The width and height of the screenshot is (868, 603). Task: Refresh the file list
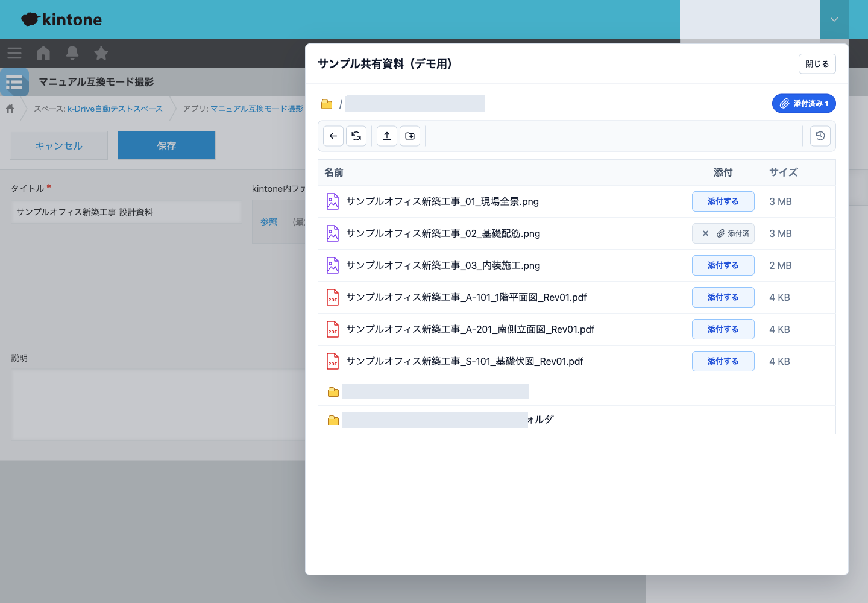coord(356,136)
